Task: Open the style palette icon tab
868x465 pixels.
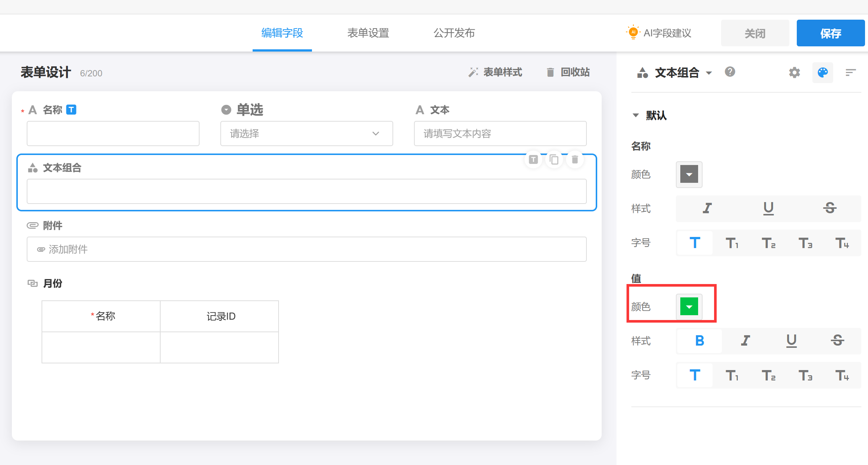Action: tap(822, 72)
